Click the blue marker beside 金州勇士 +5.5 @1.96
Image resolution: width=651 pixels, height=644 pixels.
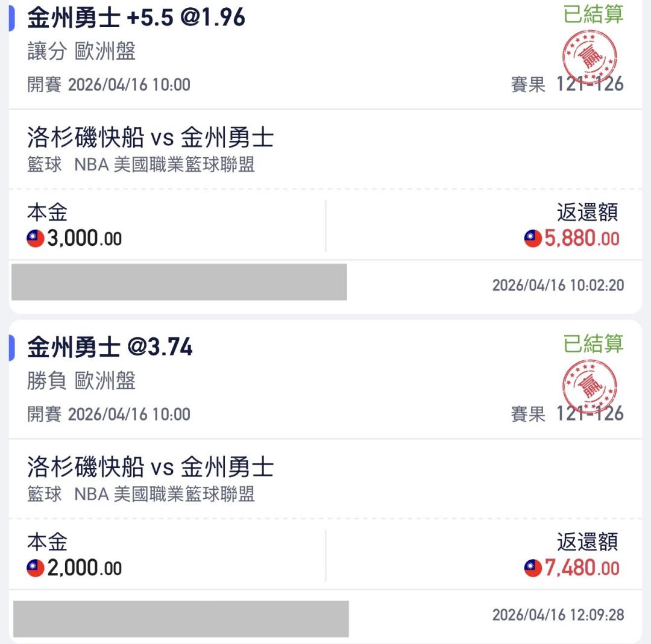(x=11, y=19)
